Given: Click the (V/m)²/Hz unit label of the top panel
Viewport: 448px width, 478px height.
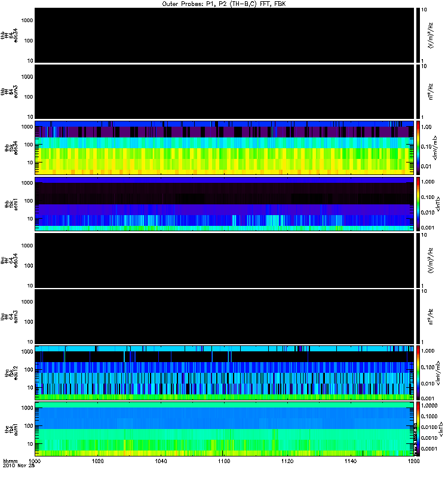Looking at the screenshot, I should (431, 35).
